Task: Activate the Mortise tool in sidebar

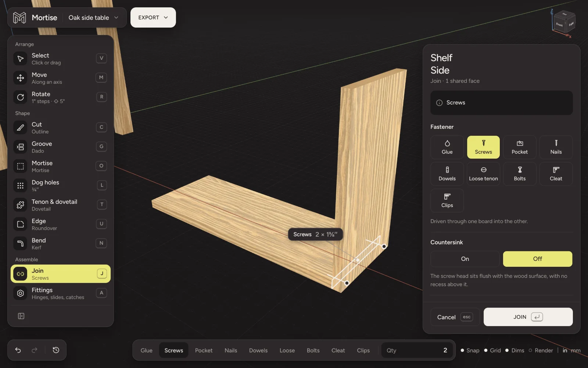Action: [60, 166]
